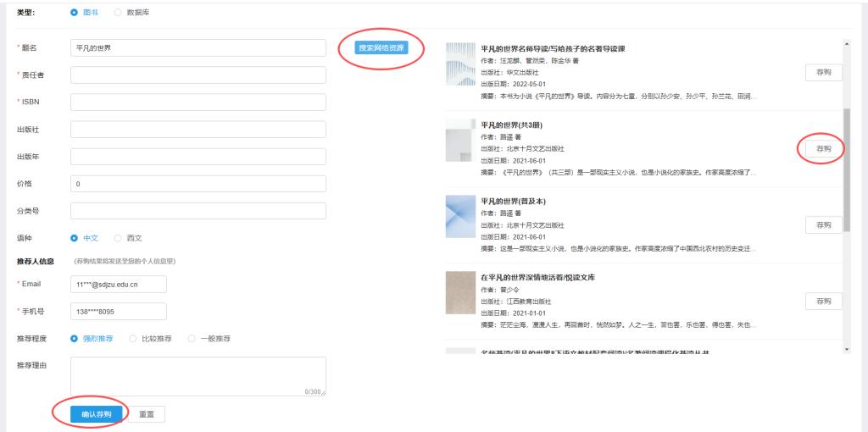Image resolution: width=868 pixels, height=432 pixels.
Task: Recommend 平凡的世界(共3册) with its 荐购 button
Action: tap(823, 148)
